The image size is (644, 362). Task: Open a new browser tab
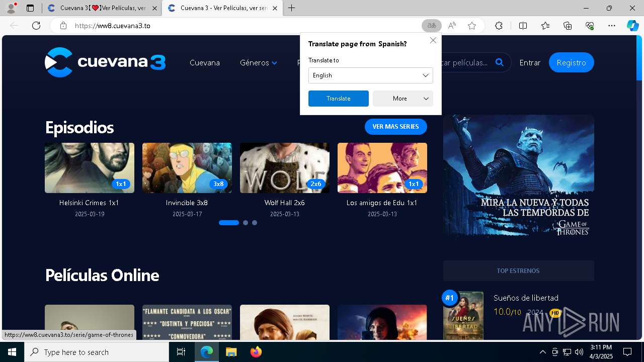[x=292, y=8]
